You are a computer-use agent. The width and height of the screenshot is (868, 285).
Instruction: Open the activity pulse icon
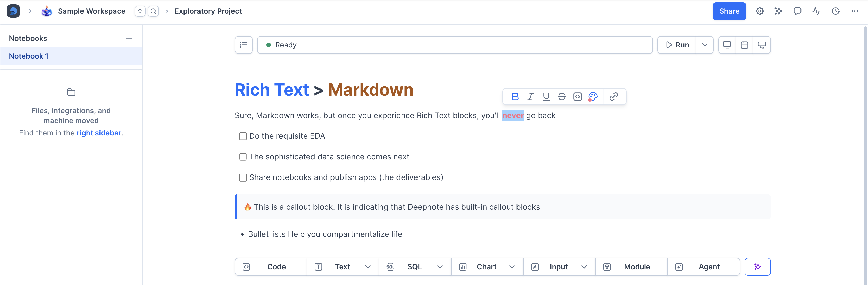pos(816,11)
